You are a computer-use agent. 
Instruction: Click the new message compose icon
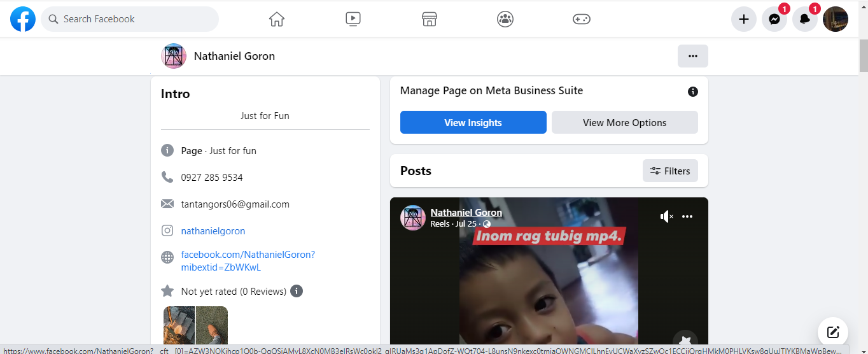click(x=833, y=332)
